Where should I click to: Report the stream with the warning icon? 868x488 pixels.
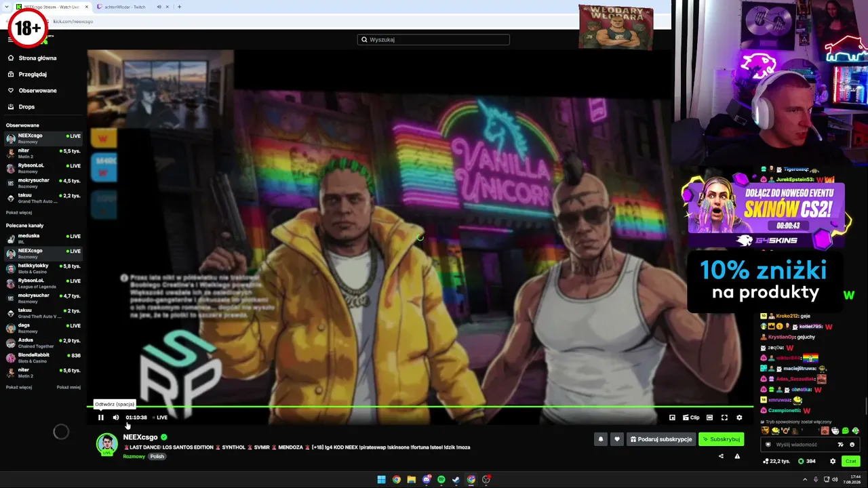coord(737,456)
